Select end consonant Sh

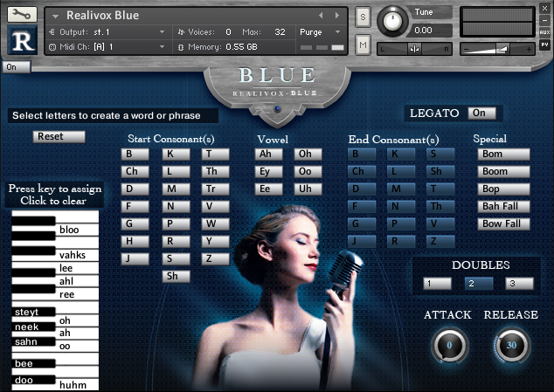coord(440,171)
